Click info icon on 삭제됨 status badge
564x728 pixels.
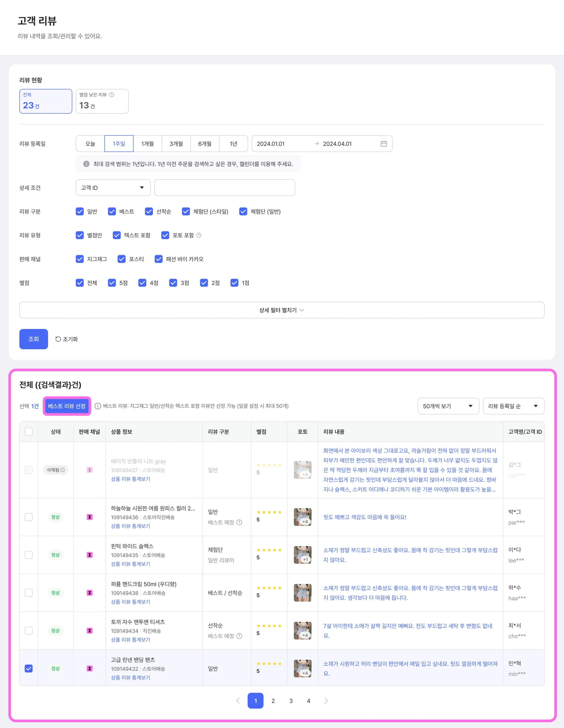[63, 470]
